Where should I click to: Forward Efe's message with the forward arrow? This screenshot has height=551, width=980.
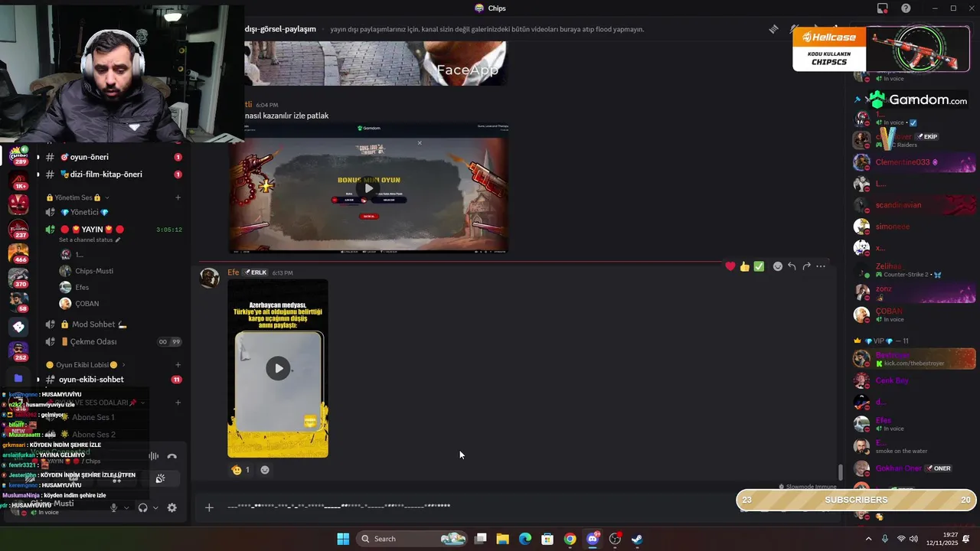[806, 266]
